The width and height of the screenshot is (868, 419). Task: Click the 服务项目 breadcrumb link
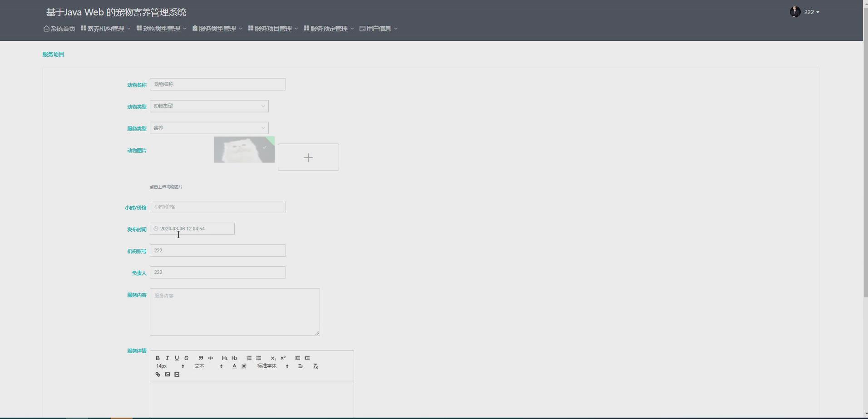[x=53, y=54]
